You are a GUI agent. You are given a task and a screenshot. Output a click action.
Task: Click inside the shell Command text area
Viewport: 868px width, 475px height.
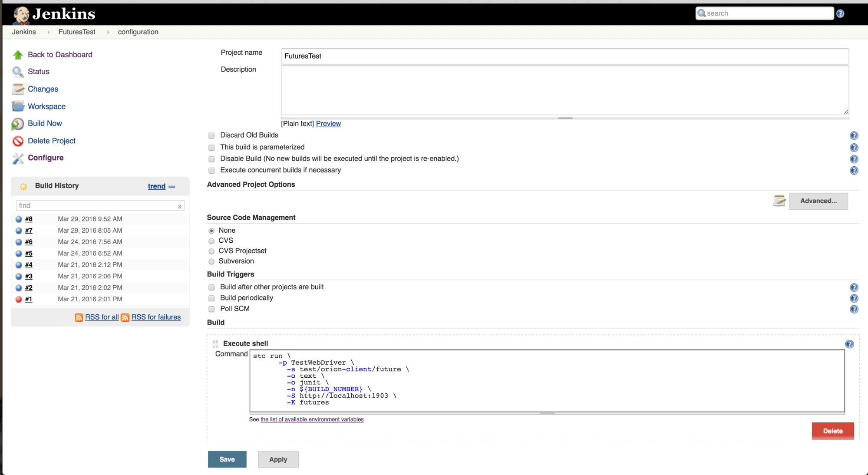[547, 381]
